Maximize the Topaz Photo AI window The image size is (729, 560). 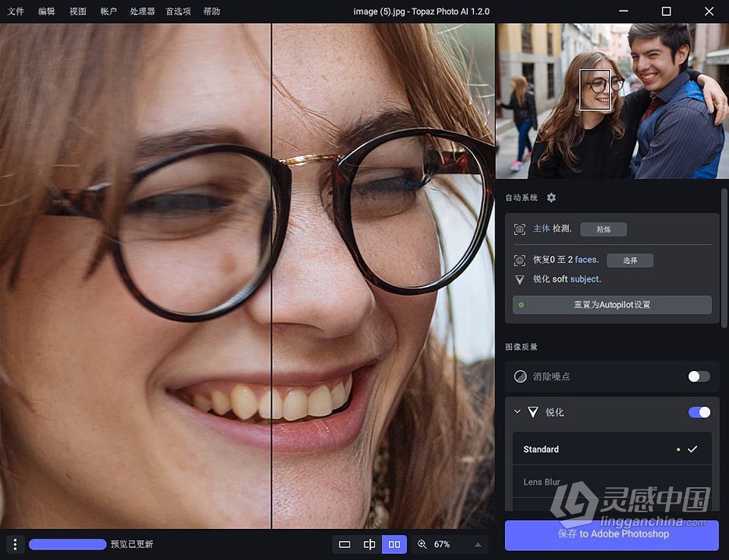click(666, 11)
